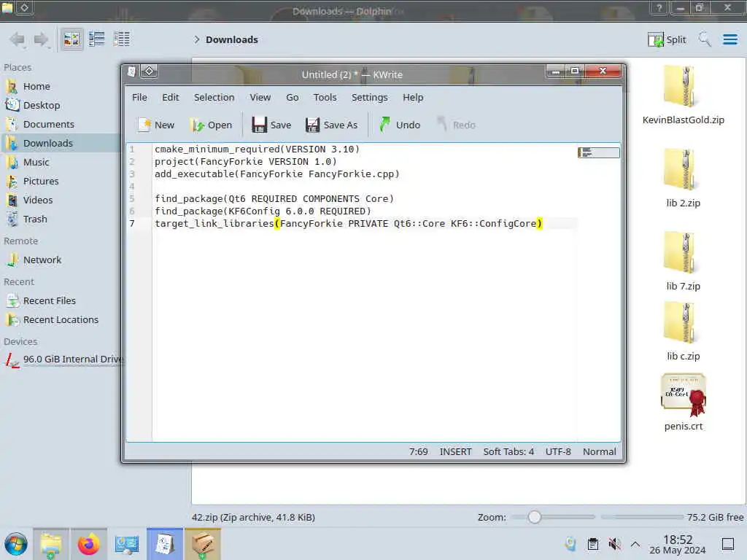Viewport: 747px width, 560px height.
Task: Click the greyed Redo button in KWrite
Action: coord(457,125)
